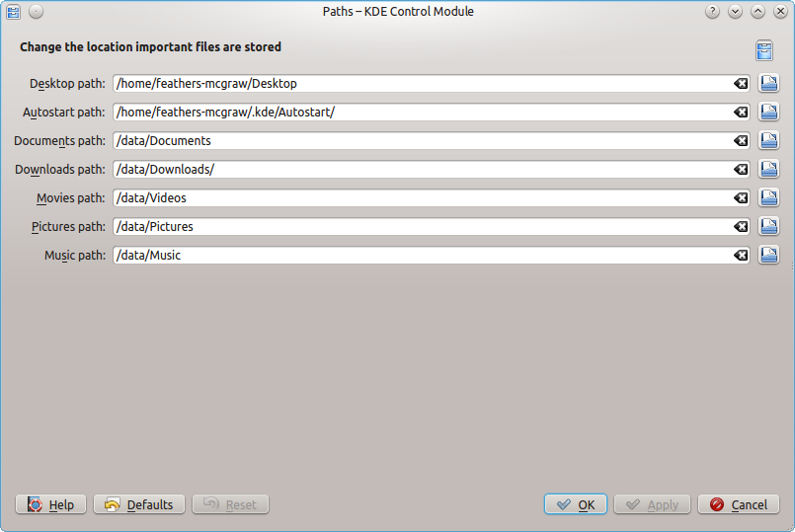
Task: Open file dialog for Pictures path
Action: (x=768, y=227)
